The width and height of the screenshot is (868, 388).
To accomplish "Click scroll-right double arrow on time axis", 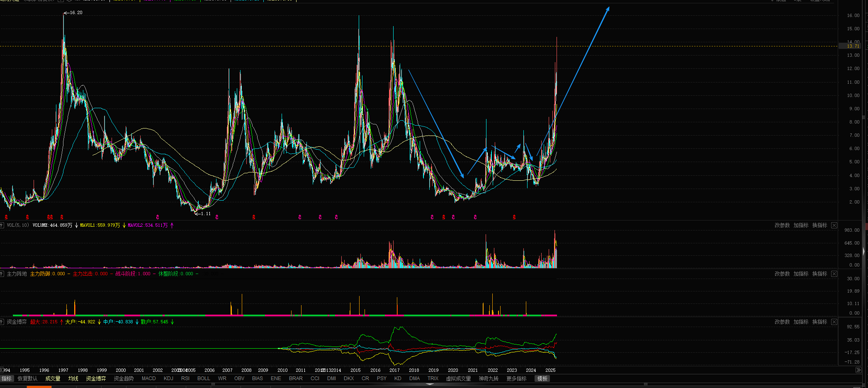I will pyautogui.click(x=858, y=370).
